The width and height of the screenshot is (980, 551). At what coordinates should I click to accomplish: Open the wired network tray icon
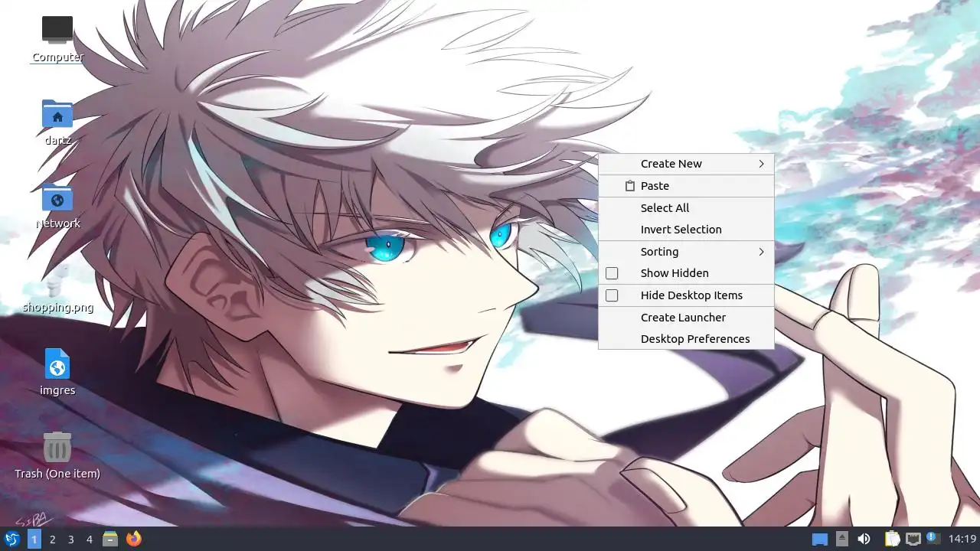(913, 539)
